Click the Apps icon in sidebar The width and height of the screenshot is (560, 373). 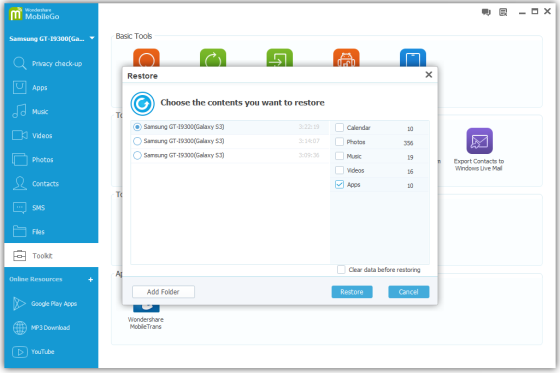pyautogui.click(x=20, y=87)
